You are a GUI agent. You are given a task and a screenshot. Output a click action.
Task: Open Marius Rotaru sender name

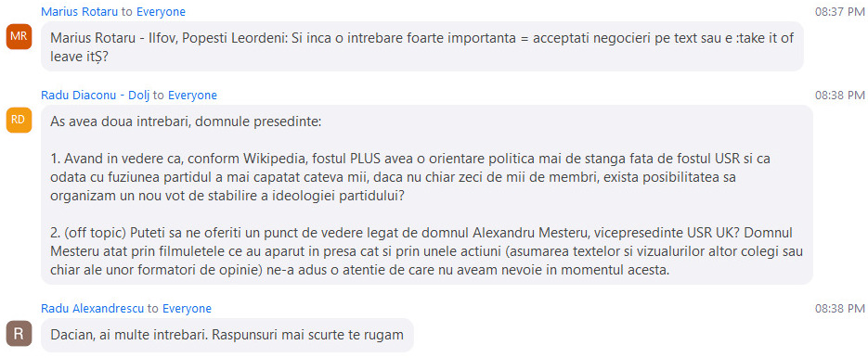[x=80, y=12]
